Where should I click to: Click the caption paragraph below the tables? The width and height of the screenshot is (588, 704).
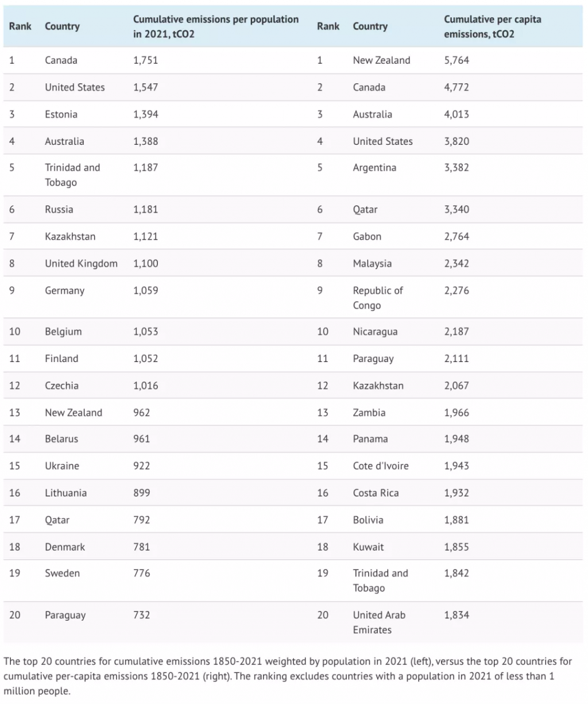point(288,676)
